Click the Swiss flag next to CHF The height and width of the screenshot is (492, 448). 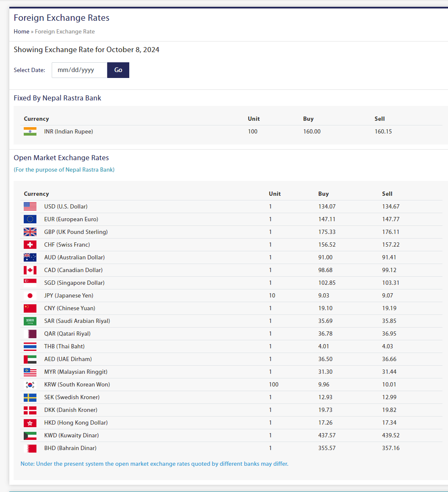click(30, 245)
